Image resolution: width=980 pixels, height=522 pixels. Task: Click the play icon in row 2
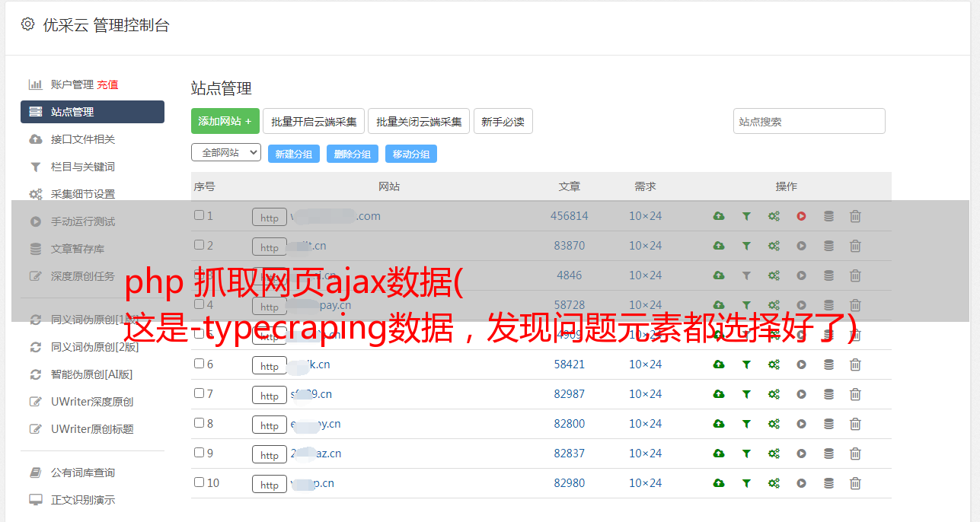tap(801, 246)
